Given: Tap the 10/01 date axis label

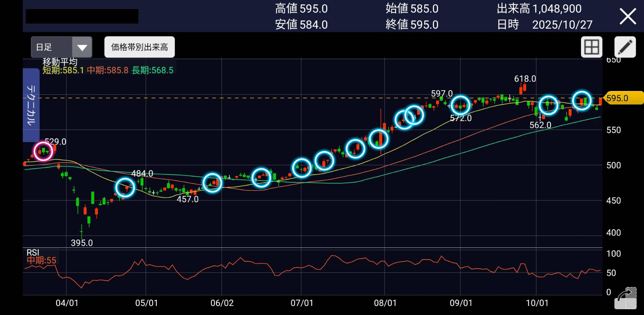Looking at the screenshot, I should [537, 303].
